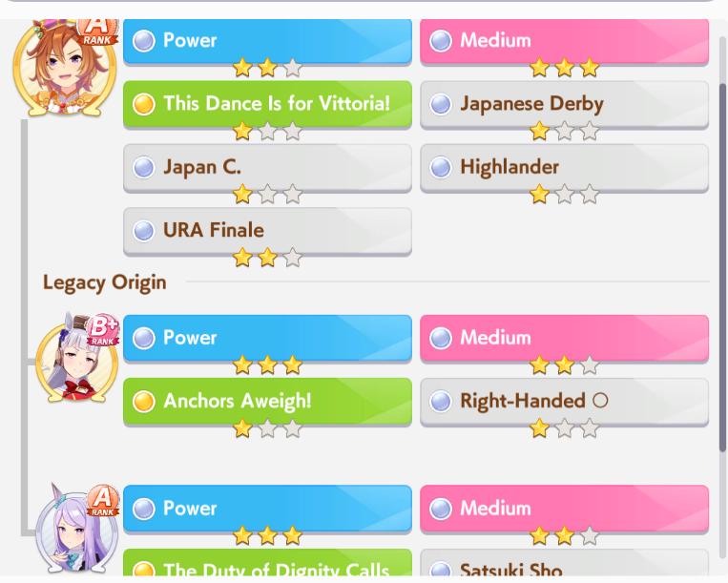728x583 pixels.
Task: Tap the B+ character's Power spark
Action: click(267, 338)
